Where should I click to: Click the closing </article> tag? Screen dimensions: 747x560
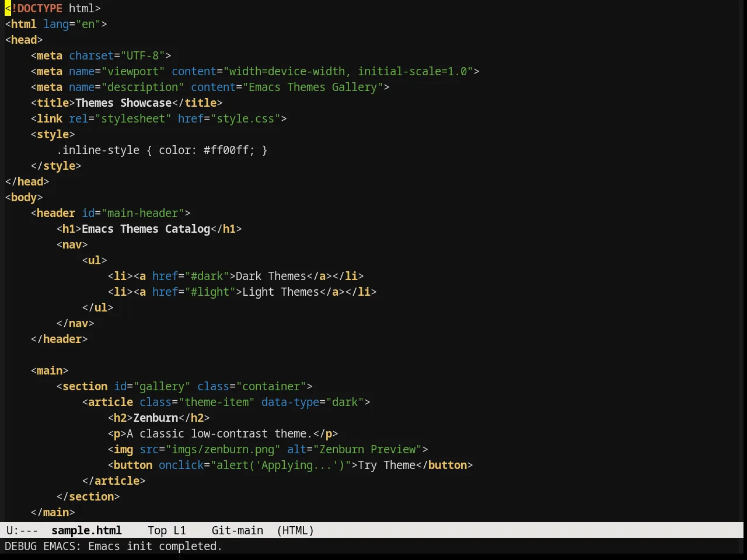tap(114, 481)
